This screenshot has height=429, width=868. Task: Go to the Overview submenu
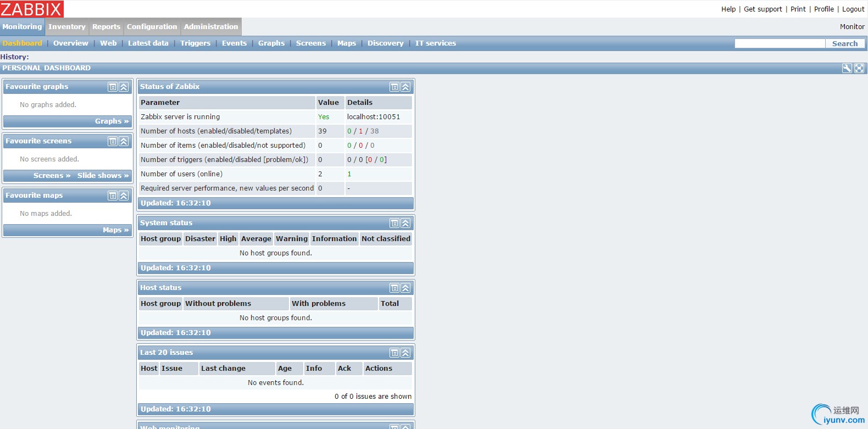pos(71,43)
